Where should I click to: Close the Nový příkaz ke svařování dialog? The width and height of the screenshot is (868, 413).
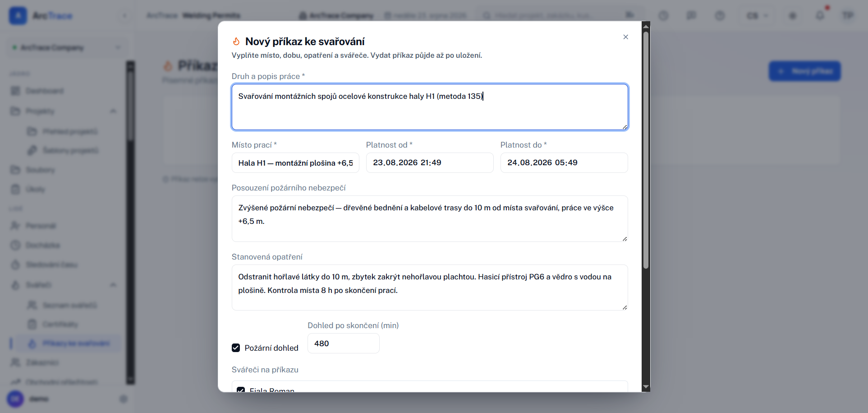(x=625, y=37)
